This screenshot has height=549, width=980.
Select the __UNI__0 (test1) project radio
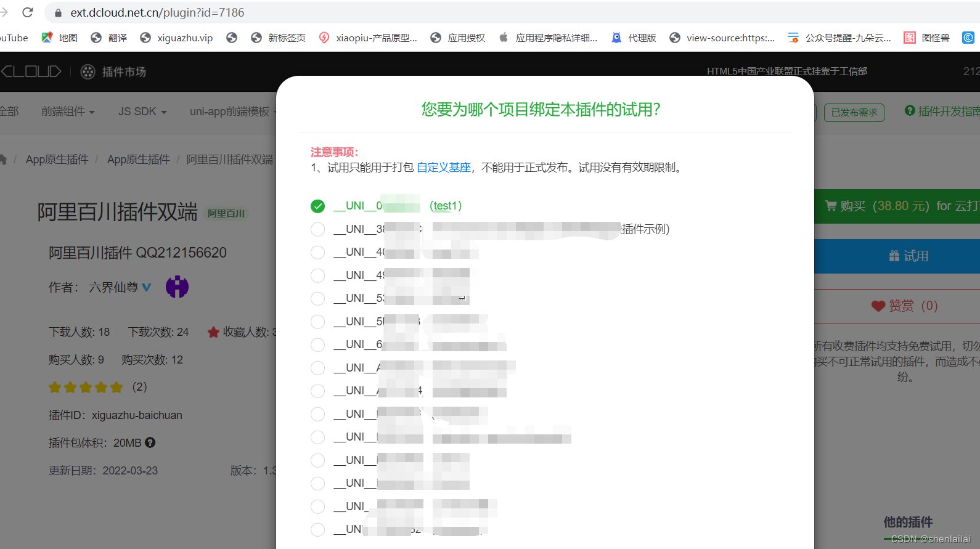317,206
